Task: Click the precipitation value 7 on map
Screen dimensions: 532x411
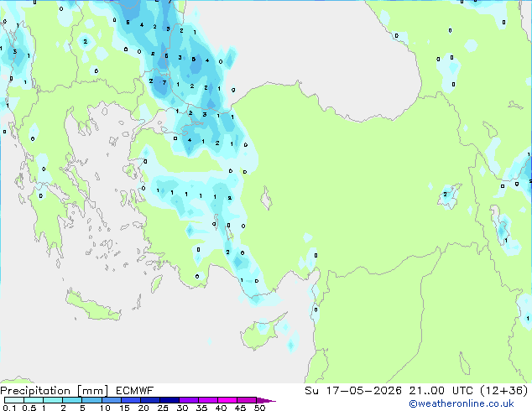Action: click(164, 82)
